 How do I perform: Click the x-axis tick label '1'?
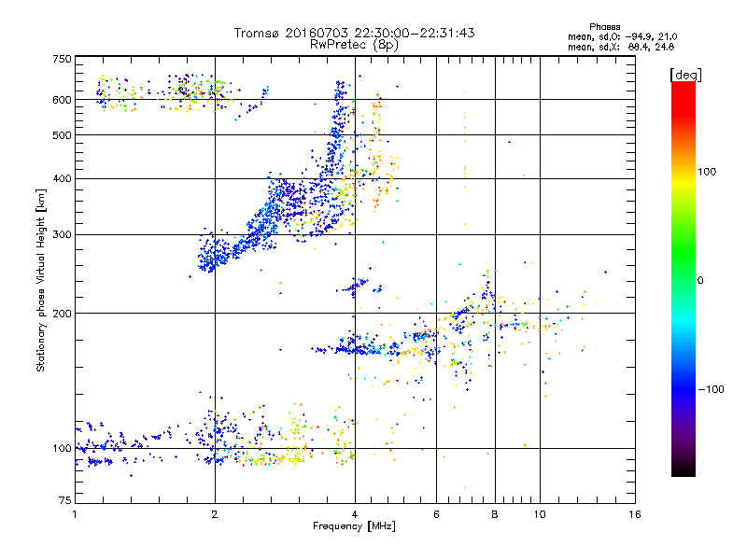pyautogui.click(x=75, y=514)
